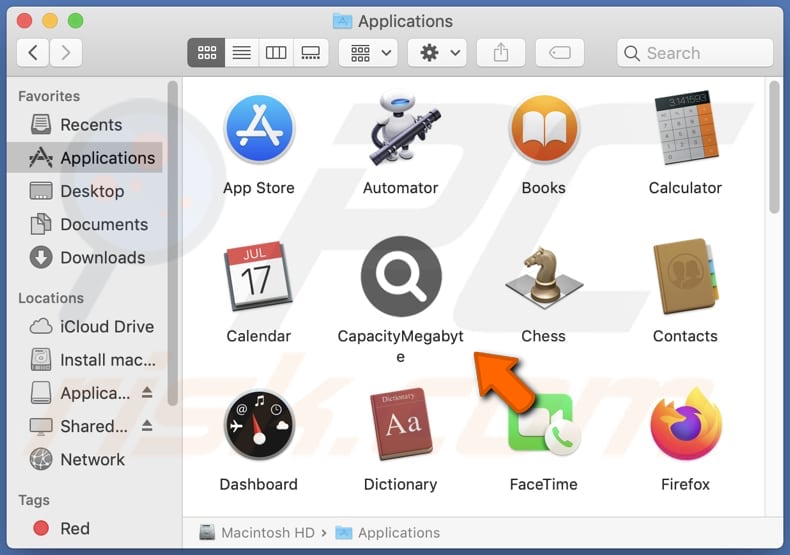
Task: Click the Locations section header
Action: (51, 298)
